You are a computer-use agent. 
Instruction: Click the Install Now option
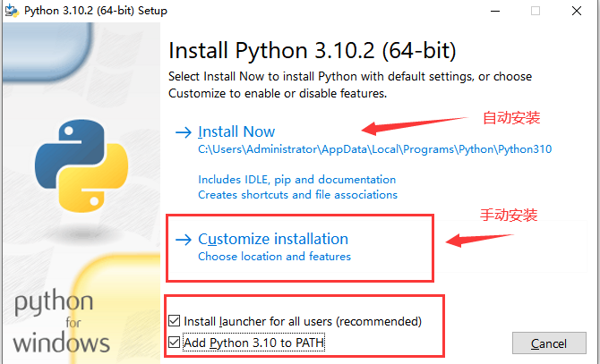point(236,131)
